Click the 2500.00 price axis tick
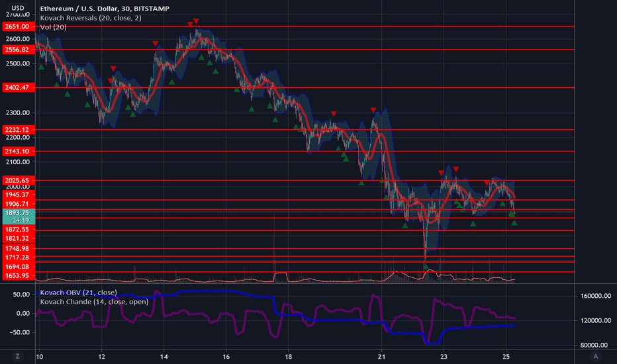617x364 pixels. [x=18, y=64]
